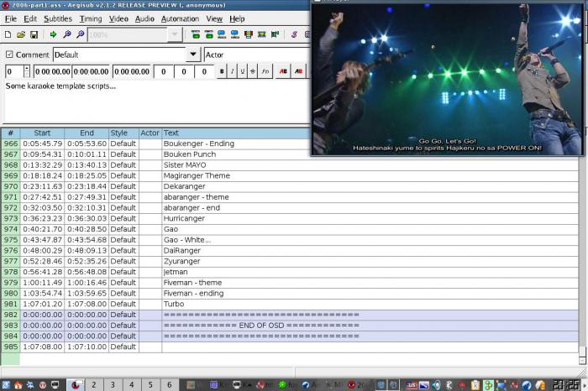588x391 pixels.
Task: Click the Start column header
Action: (42, 133)
